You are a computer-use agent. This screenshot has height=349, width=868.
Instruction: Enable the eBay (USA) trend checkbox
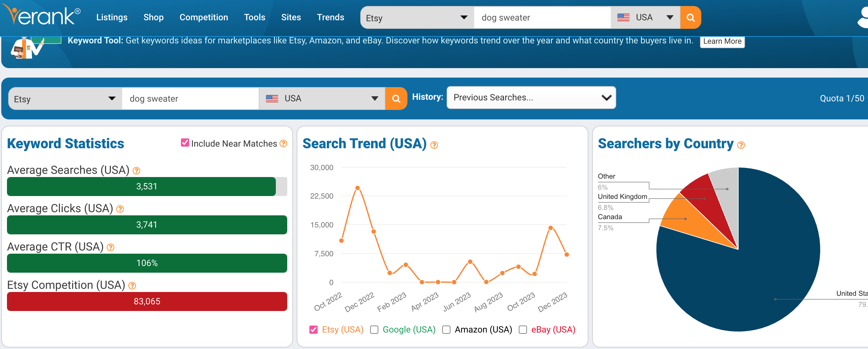(x=523, y=329)
